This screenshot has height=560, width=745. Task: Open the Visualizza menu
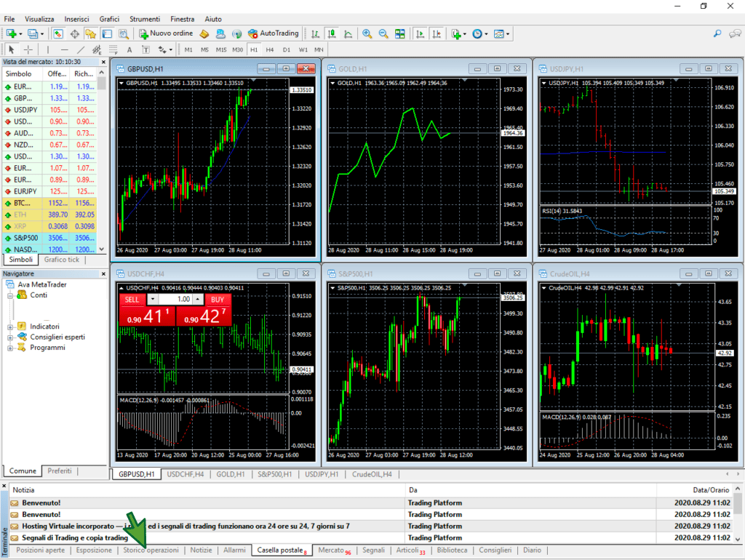(x=39, y=19)
